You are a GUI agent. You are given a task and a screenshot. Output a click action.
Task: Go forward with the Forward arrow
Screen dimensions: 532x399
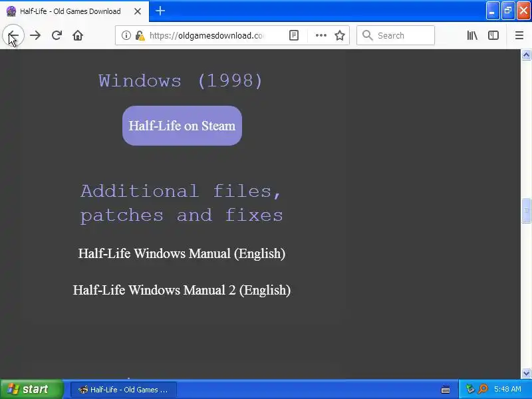click(x=35, y=35)
